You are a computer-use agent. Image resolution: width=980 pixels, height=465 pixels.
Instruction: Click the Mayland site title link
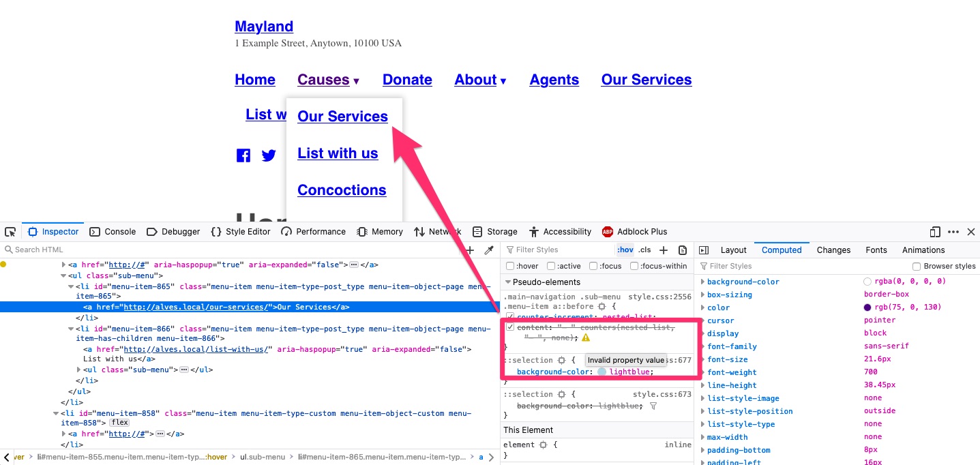(x=264, y=26)
